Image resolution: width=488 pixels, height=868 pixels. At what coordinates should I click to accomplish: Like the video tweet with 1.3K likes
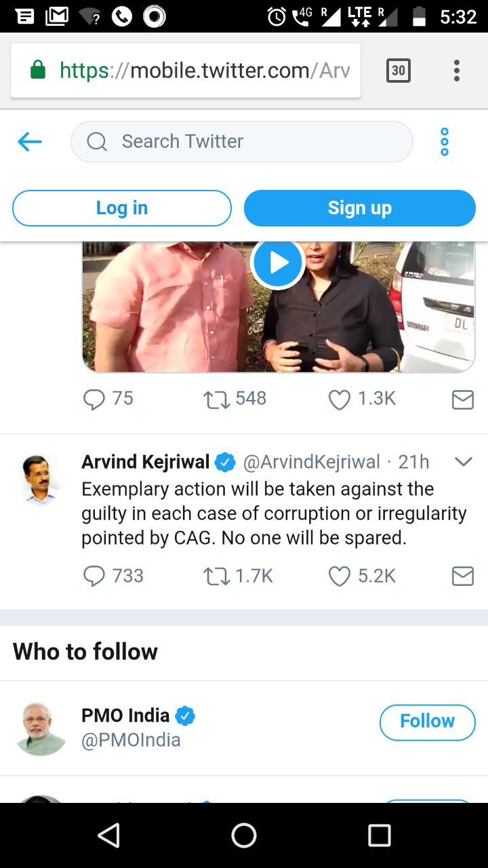(x=339, y=399)
